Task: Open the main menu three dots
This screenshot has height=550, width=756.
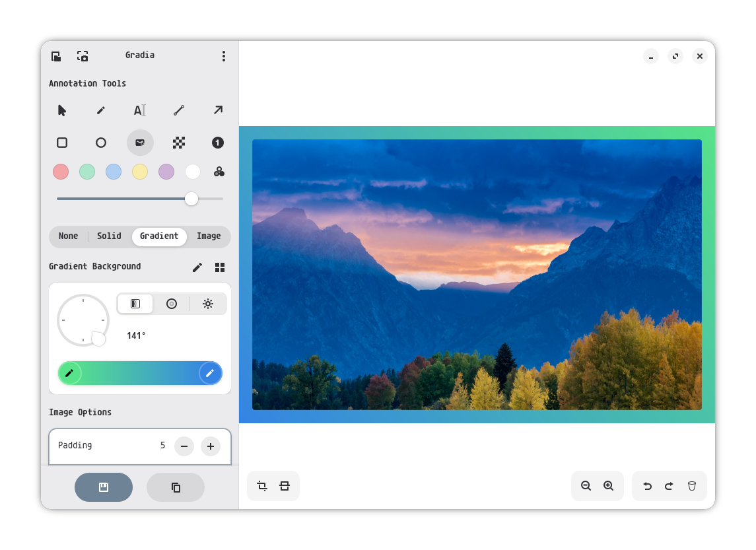Action: click(224, 56)
